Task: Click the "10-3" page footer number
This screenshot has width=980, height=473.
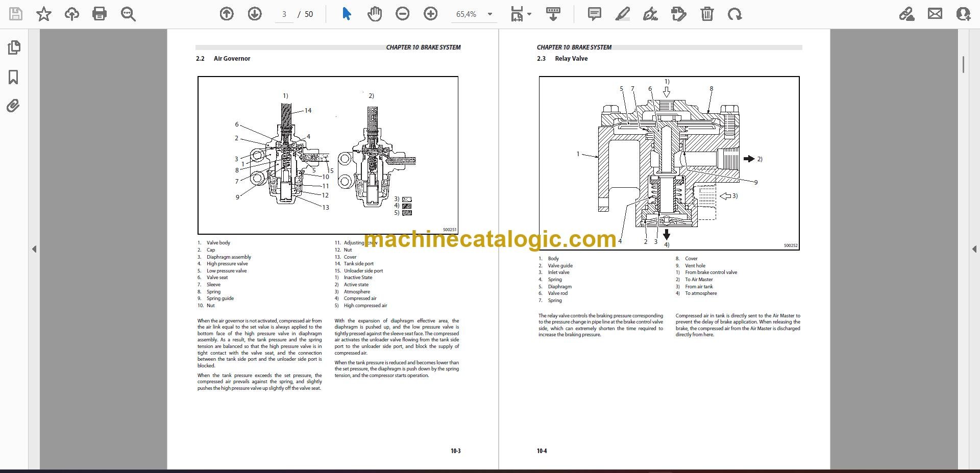Action: [455, 451]
